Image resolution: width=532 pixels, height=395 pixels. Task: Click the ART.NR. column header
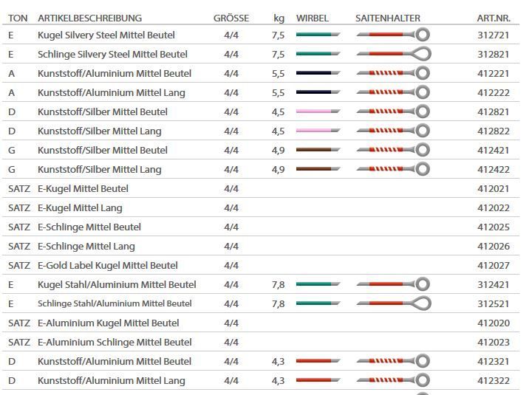494,18
